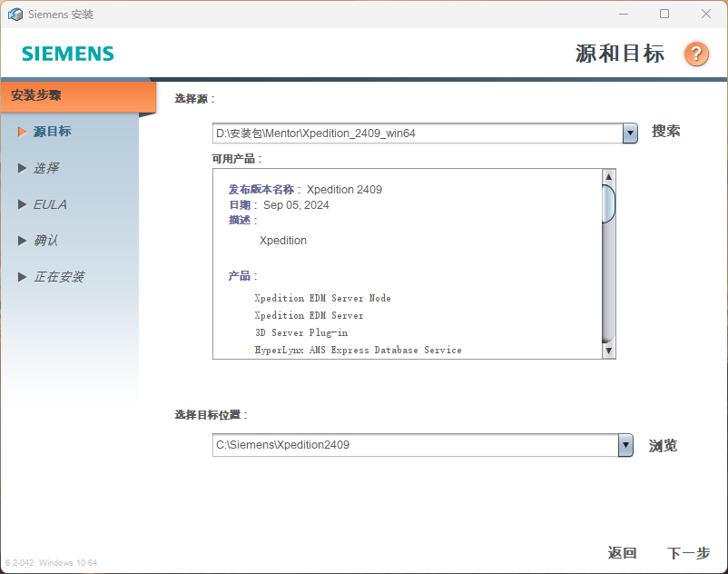Click the orange help question mark icon

coord(696,54)
